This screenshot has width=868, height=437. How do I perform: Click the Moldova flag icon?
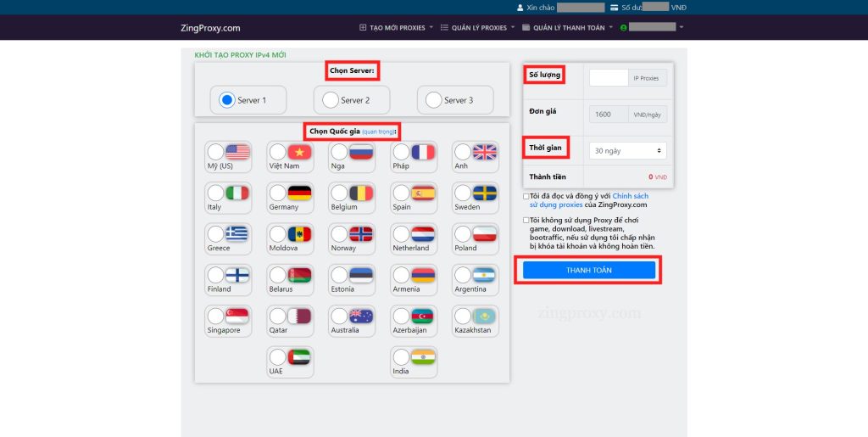pyautogui.click(x=299, y=233)
